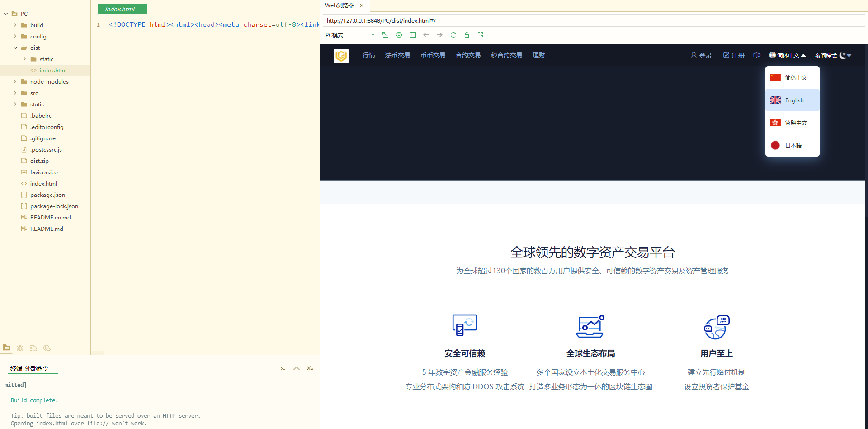
Task: Click the 登录 login link
Action: [x=701, y=56]
